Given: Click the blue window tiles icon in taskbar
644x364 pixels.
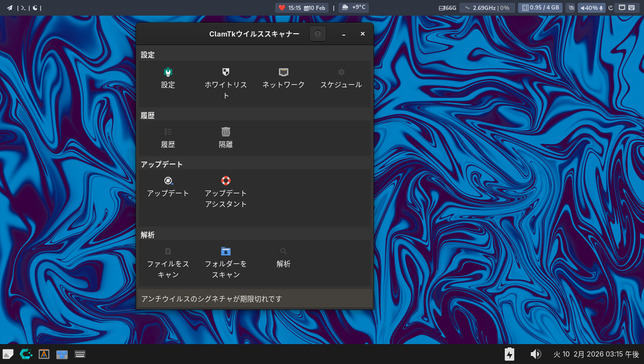Looking at the screenshot, I should pos(62,354).
